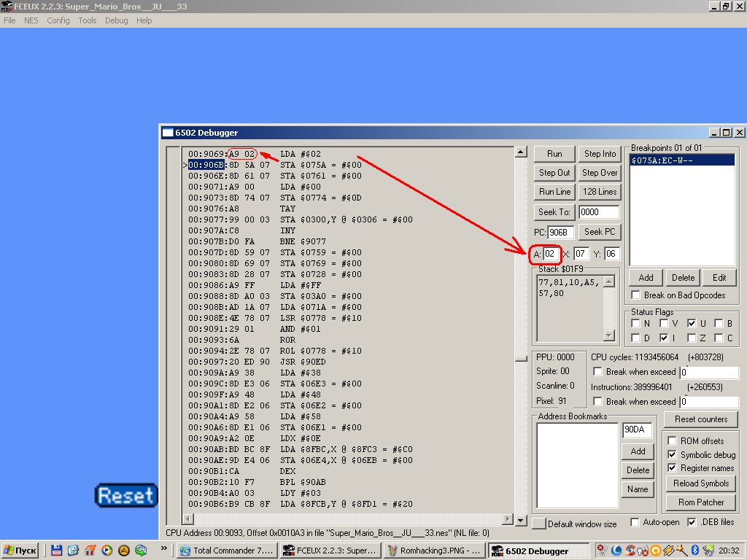
Task: Click the bookmark address input field
Action: pyautogui.click(x=638, y=429)
